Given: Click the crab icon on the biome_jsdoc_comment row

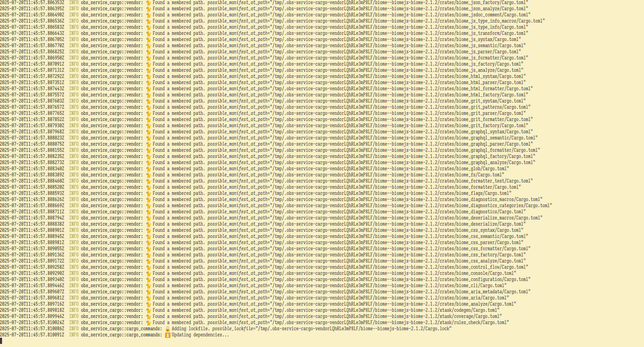Looking at the screenshot, I should tap(148, 15).
